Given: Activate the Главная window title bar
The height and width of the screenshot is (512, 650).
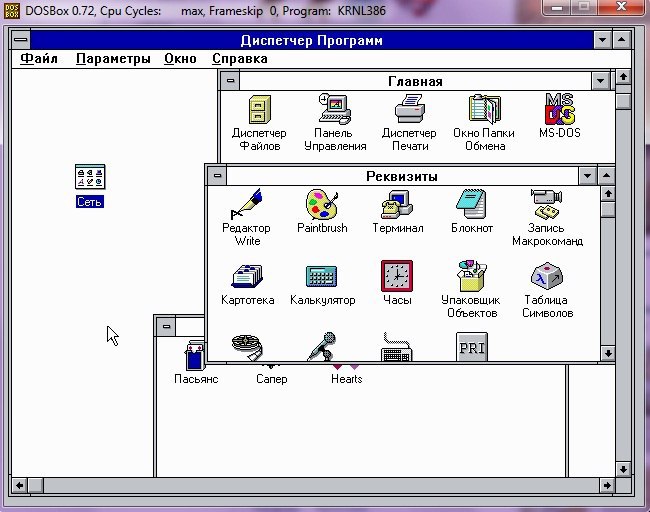Looking at the screenshot, I should 415,81.
